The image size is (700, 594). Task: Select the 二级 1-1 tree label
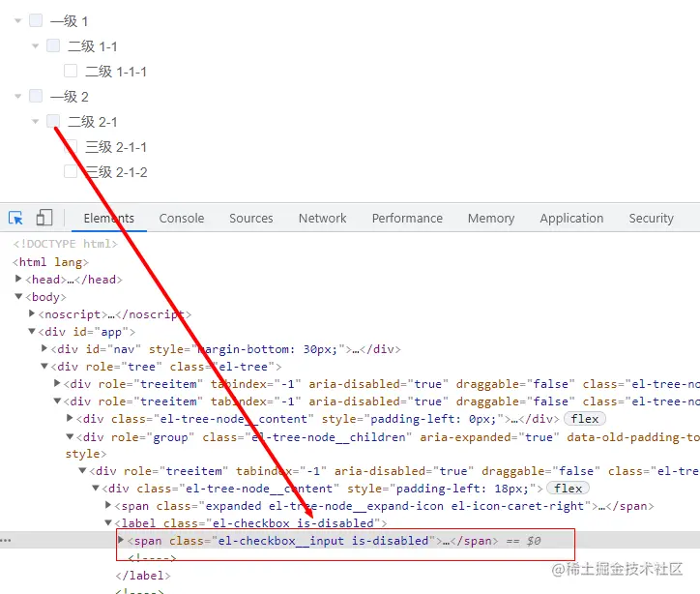93,46
